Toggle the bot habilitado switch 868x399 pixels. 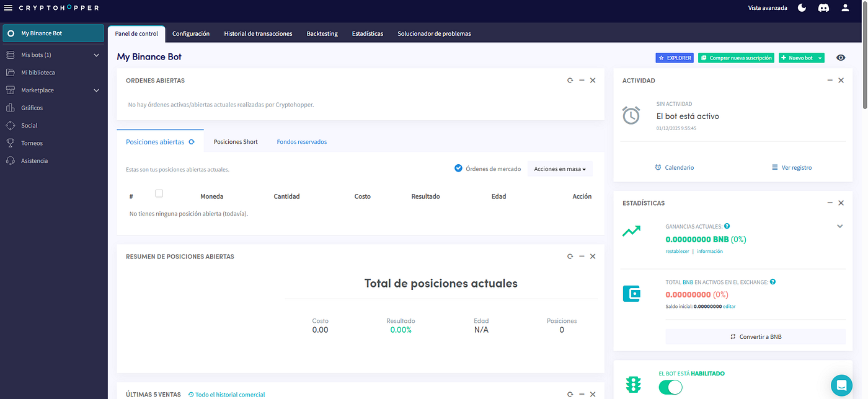(670, 387)
